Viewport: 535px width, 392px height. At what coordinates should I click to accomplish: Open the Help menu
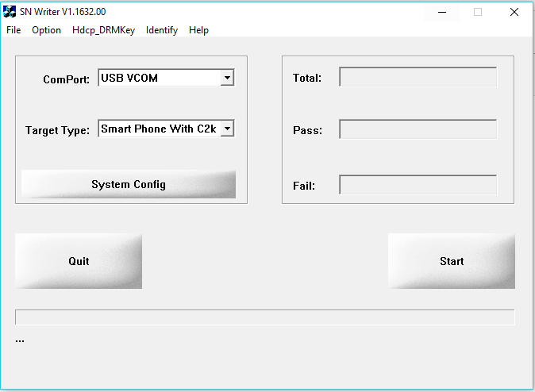tap(198, 30)
